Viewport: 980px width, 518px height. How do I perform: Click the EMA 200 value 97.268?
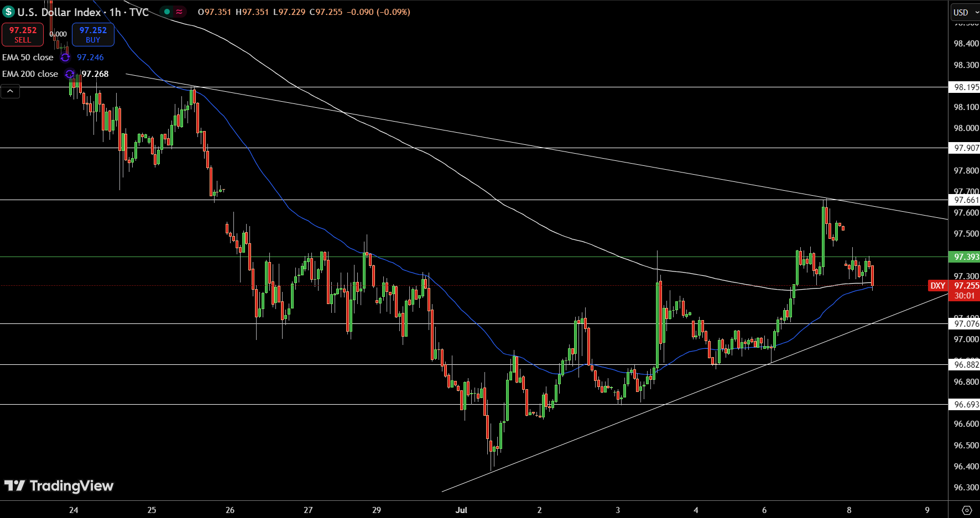95,74
